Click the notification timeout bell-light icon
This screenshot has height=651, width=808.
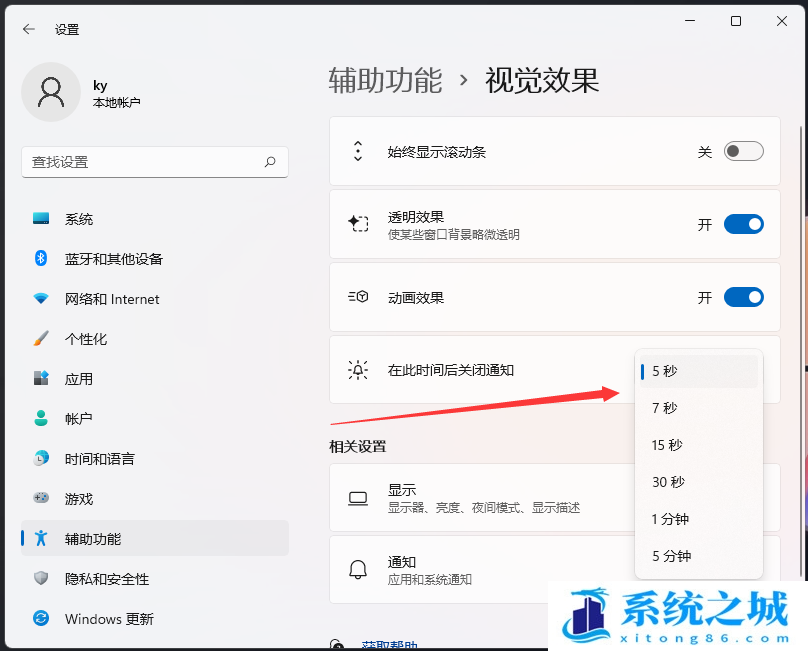358,370
